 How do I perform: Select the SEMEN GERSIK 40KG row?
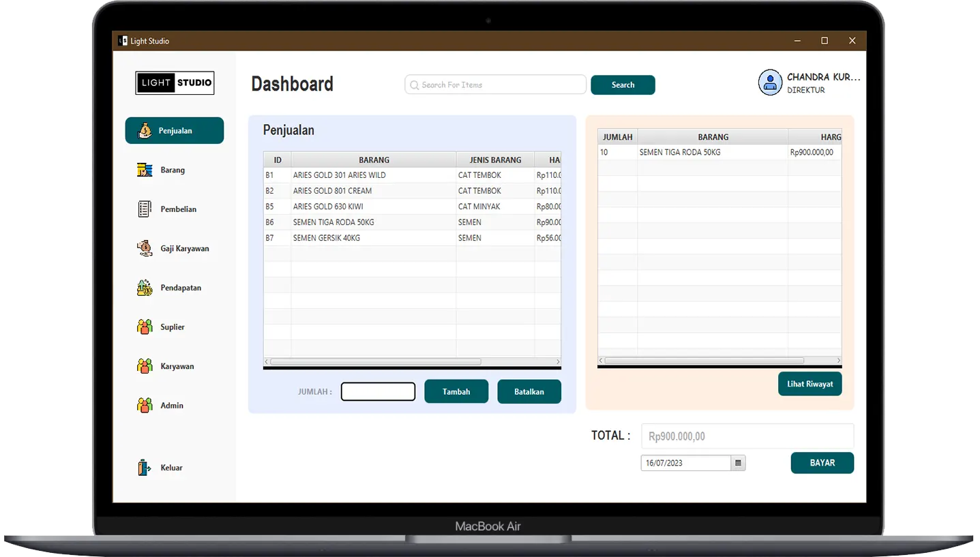pyautogui.click(x=374, y=238)
